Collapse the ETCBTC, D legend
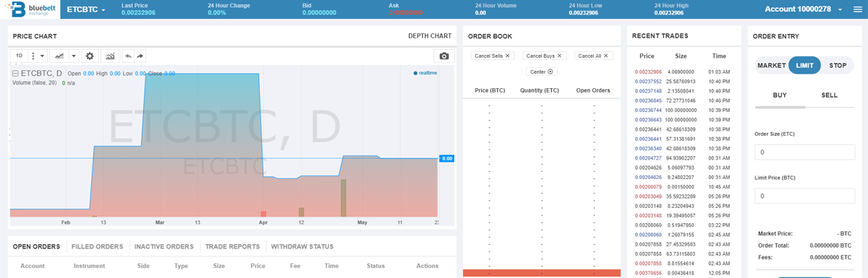Viewport: 868px width, 278px height. coord(15,74)
